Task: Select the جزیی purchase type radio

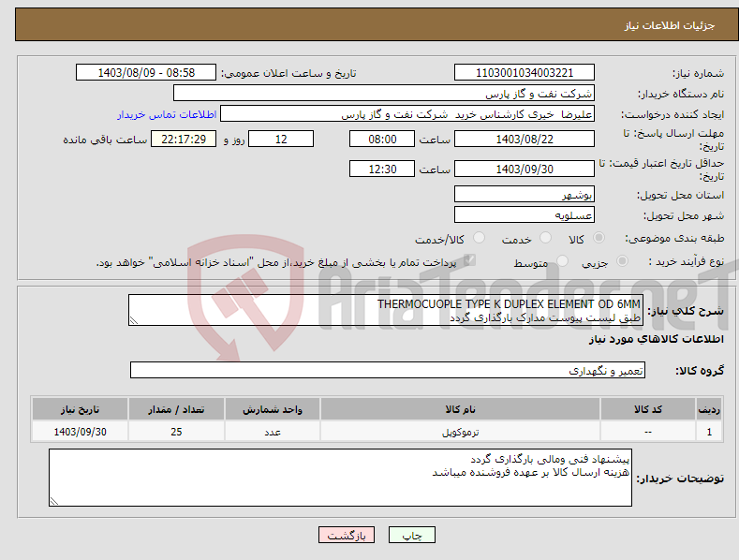Action: coord(622,260)
